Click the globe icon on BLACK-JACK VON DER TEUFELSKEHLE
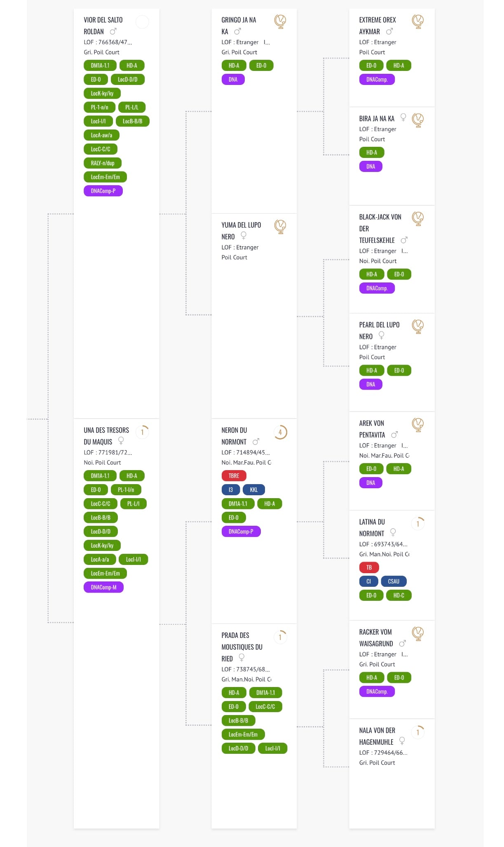Viewport: 504px width, 847px height. point(418,218)
